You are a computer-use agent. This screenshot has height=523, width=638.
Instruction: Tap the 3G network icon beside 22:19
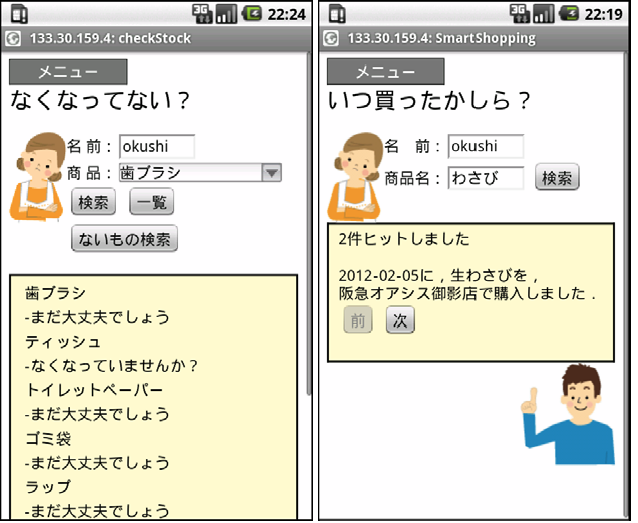[519, 14]
